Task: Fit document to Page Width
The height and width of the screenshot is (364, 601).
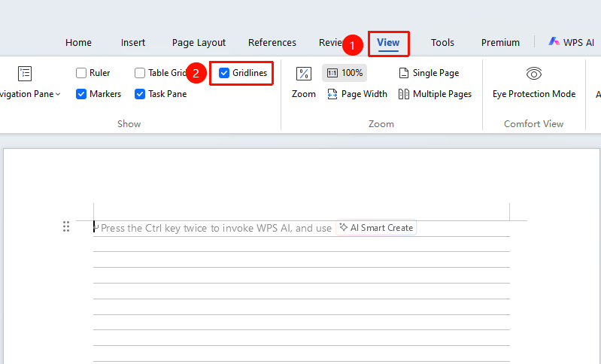Action: pos(357,94)
